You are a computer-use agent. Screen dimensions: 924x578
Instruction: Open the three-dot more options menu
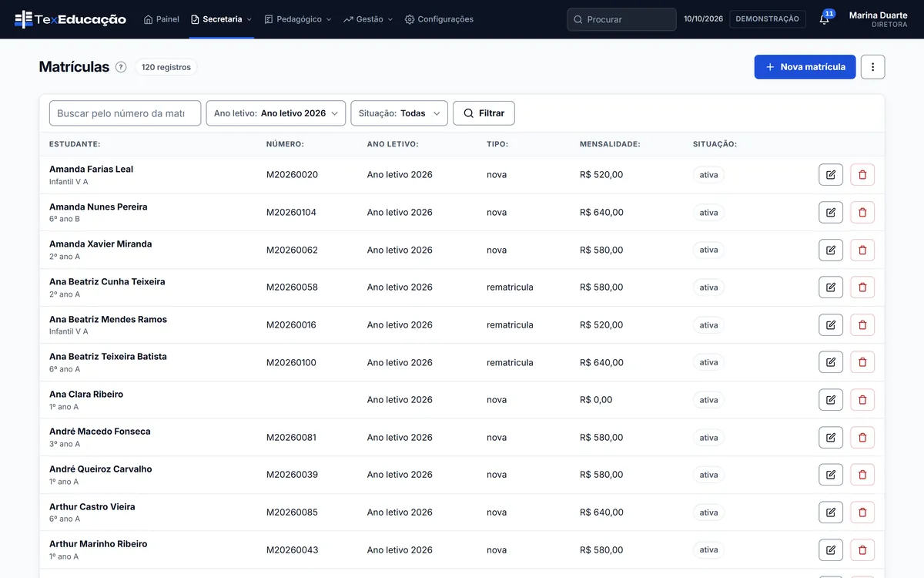(x=872, y=67)
